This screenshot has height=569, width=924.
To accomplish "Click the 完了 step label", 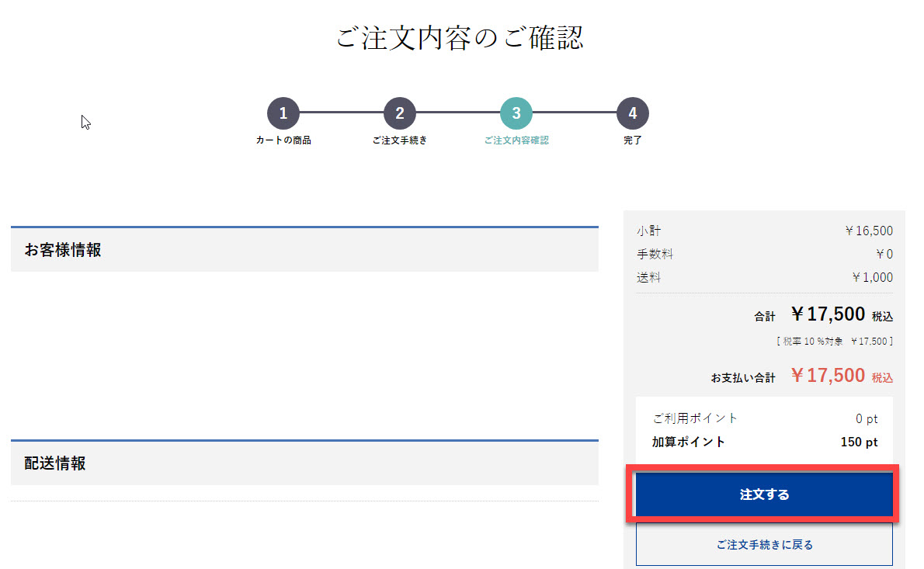I will tap(632, 141).
